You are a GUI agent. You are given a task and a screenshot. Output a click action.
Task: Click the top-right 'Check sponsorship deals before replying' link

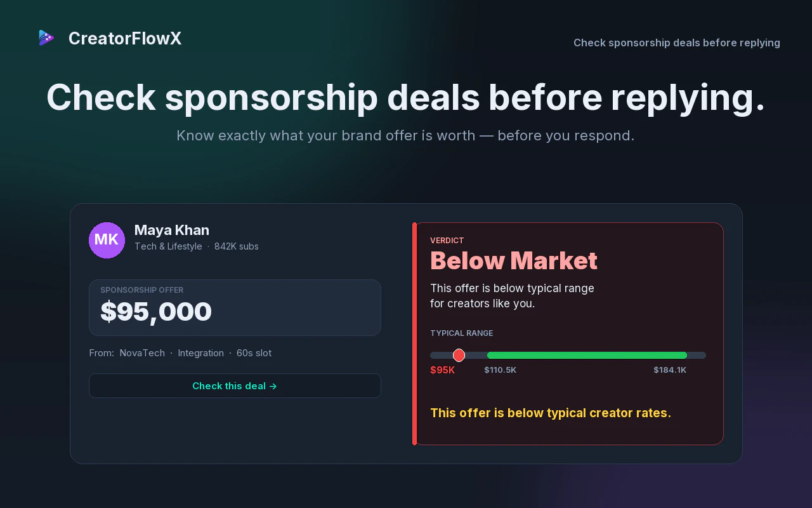[677, 43]
